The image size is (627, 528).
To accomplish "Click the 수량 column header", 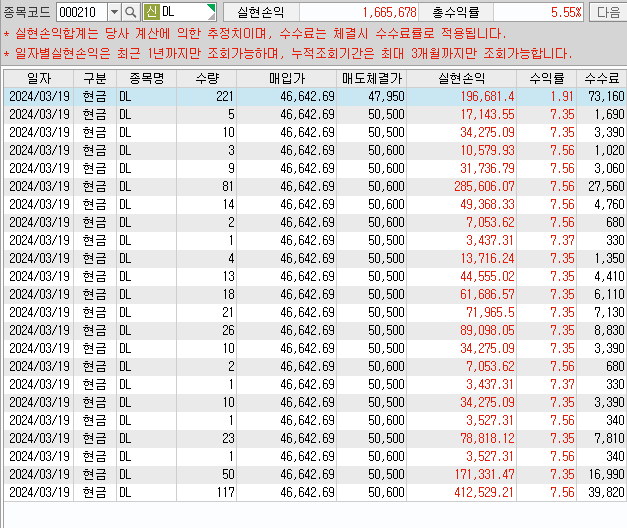I will tap(207, 78).
